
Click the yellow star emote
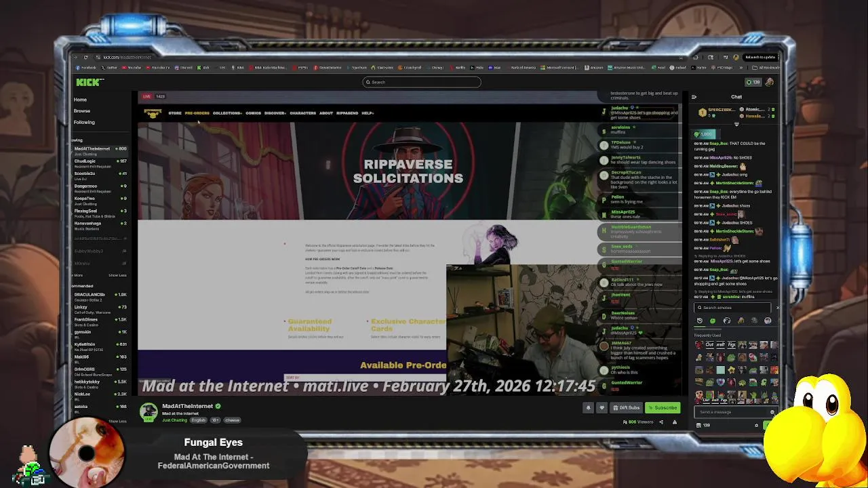point(731,369)
